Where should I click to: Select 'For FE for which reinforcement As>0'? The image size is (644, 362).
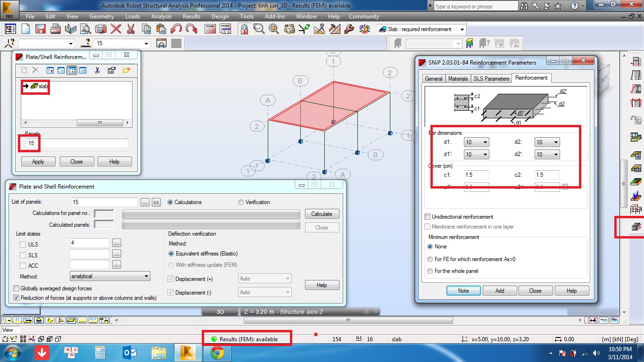click(430, 259)
